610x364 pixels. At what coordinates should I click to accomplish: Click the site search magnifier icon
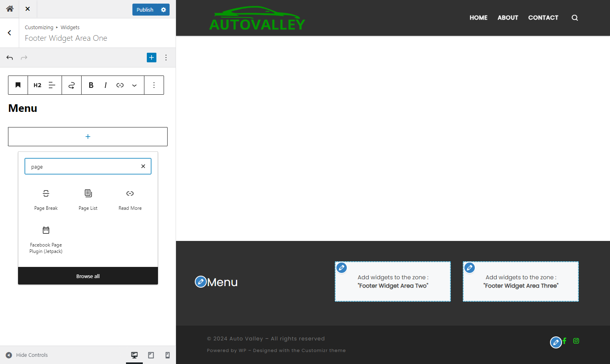click(x=575, y=18)
